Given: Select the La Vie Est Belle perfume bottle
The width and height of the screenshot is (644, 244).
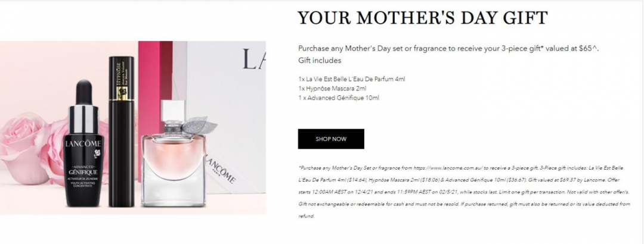Looking at the screenshot, I should tap(174, 154).
